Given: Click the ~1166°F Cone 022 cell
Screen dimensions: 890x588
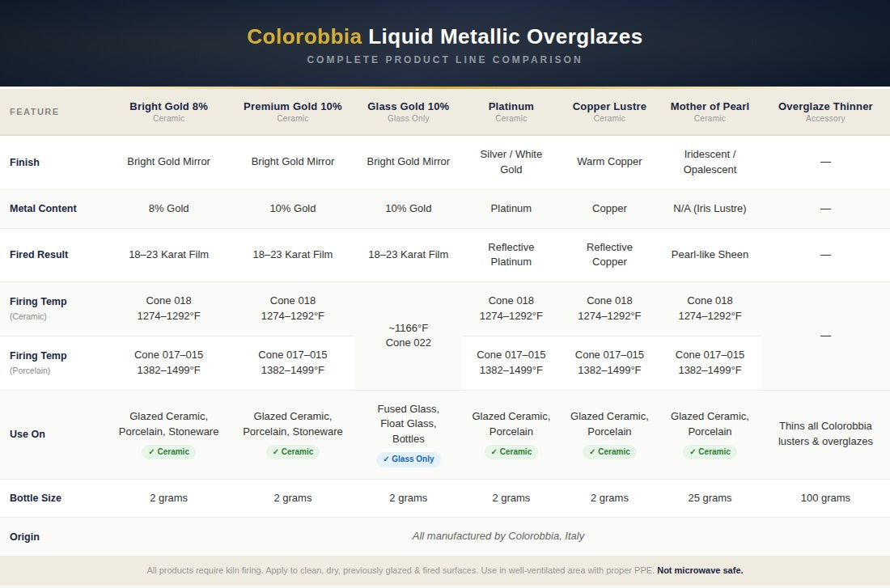Looking at the screenshot, I should 408,336.
